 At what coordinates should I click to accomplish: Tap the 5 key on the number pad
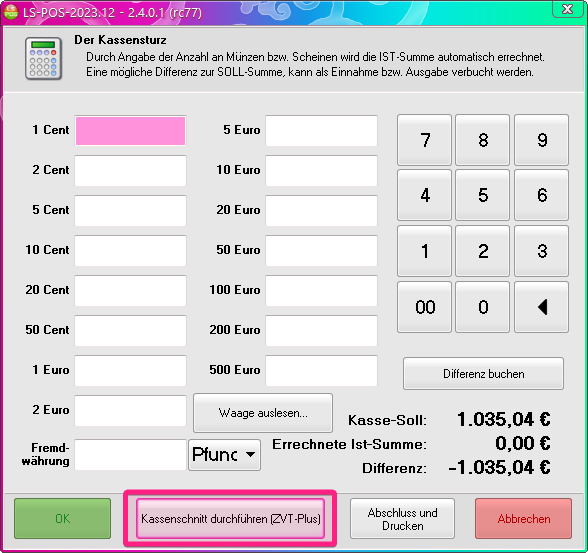[483, 195]
